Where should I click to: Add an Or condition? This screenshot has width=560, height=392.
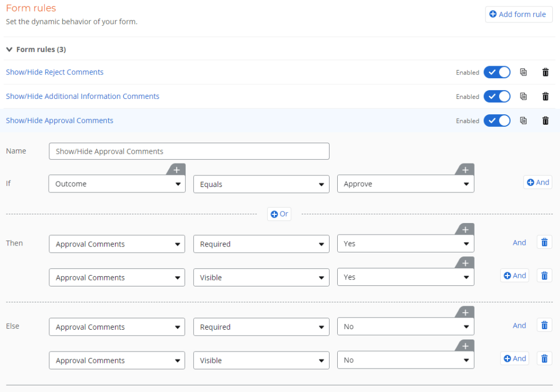click(x=279, y=214)
